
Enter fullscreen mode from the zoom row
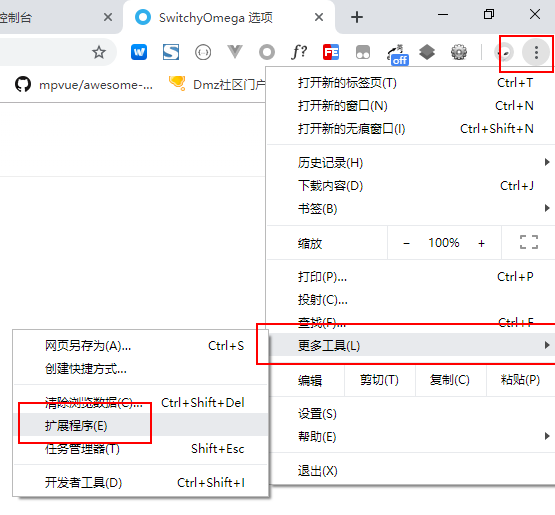point(529,242)
